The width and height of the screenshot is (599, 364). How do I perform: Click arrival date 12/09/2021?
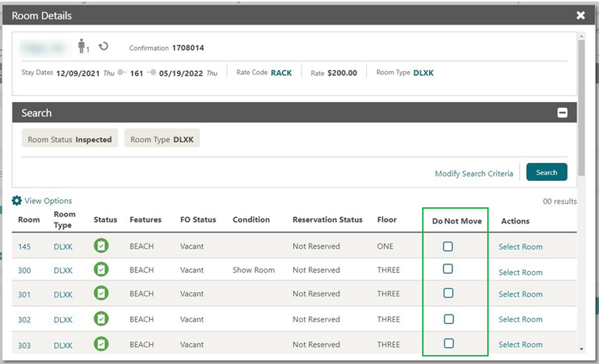pos(78,73)
